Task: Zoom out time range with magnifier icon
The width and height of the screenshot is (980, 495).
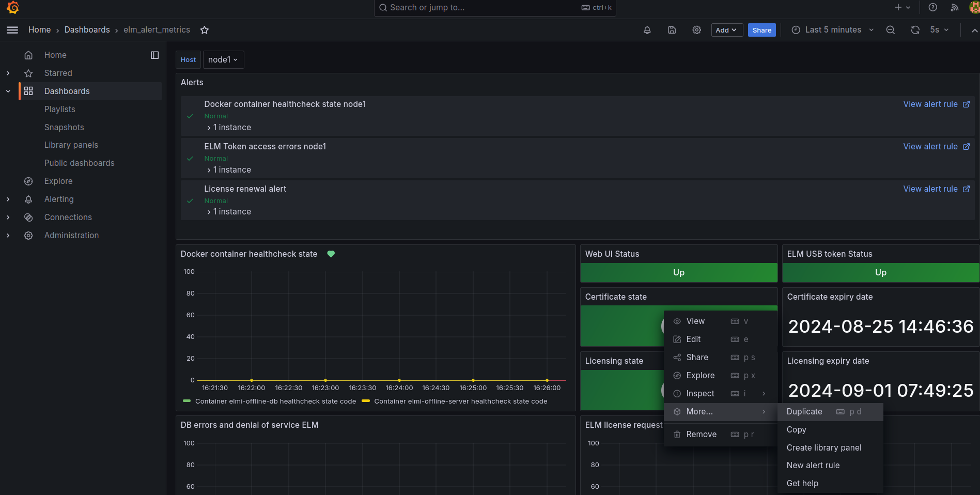Action: click(890, 30)
